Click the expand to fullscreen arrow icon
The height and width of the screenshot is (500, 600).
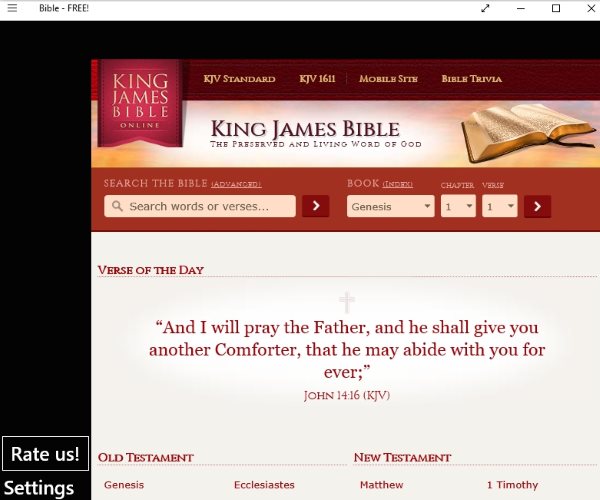485,8
